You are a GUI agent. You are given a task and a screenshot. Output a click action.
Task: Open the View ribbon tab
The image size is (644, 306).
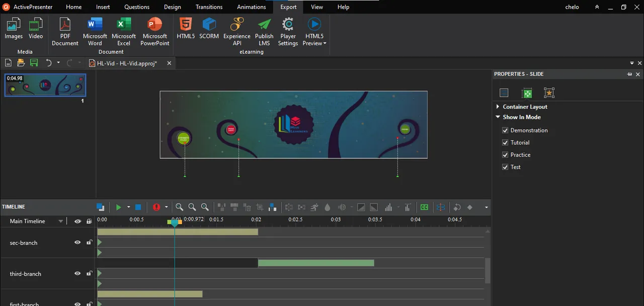(x=317, y=7)
